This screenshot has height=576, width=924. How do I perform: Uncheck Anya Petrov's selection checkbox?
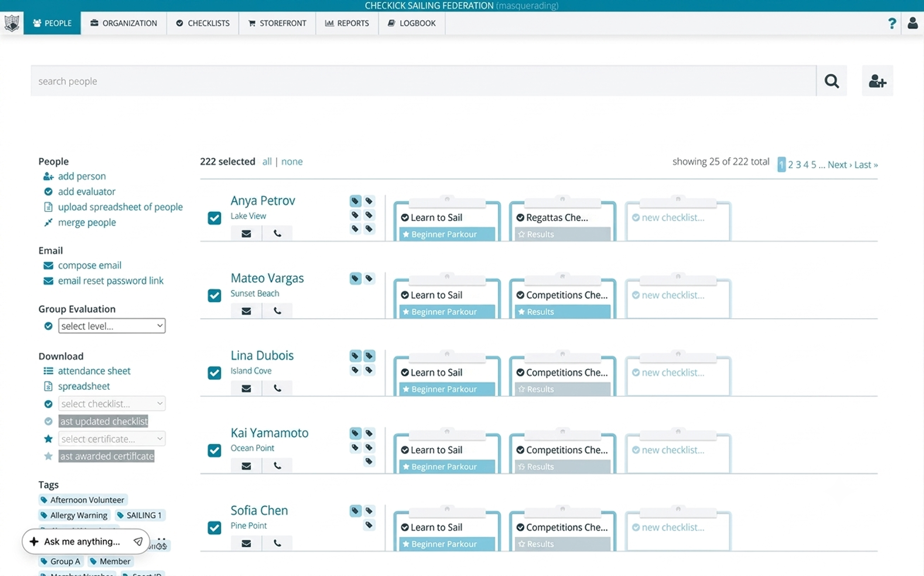click(x=214, y=218)
